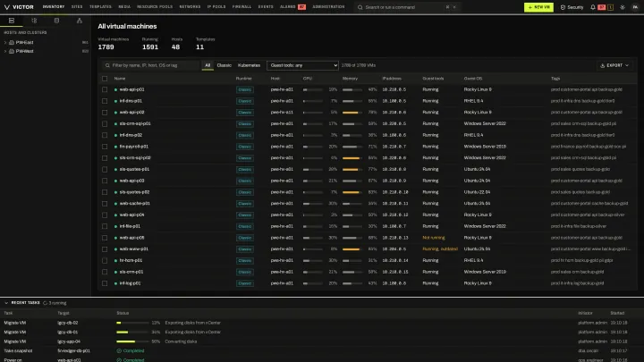Select the hosts and clusters sidebar view icon
644x362 pixels.
pos(12,21)
